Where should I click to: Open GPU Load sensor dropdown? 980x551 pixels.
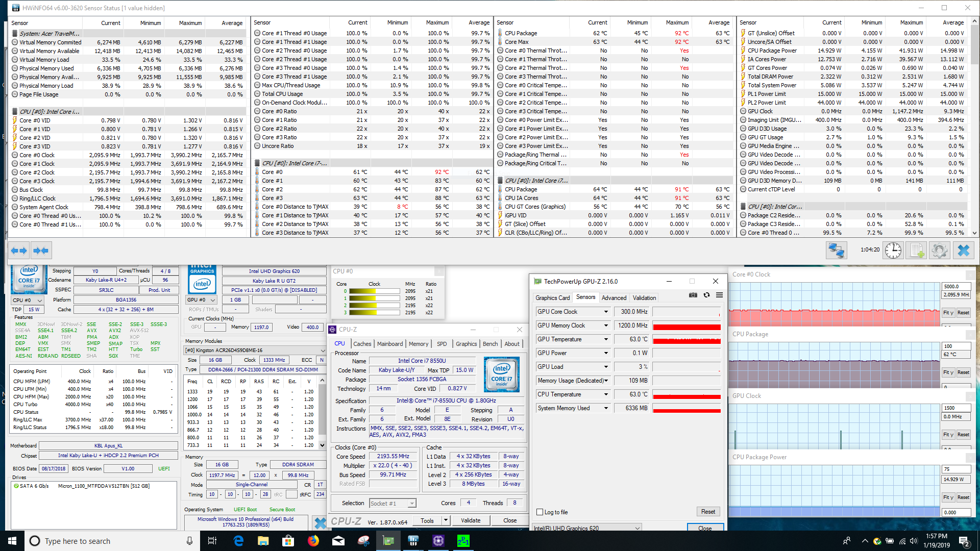606,367
